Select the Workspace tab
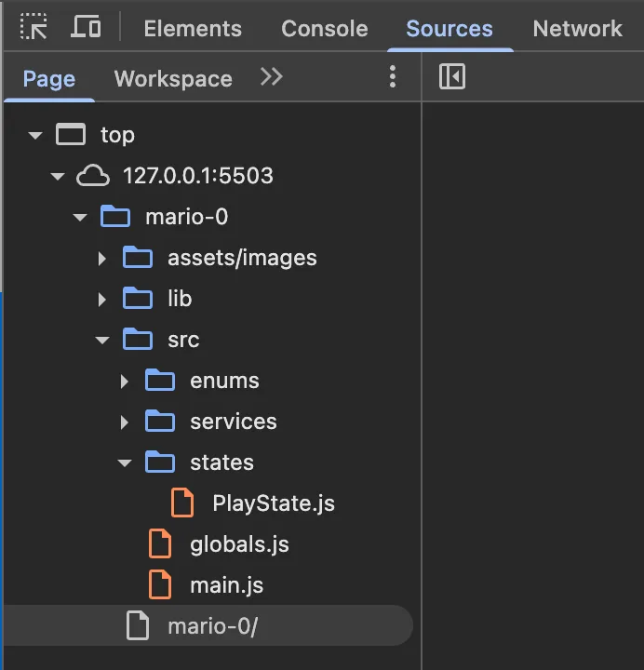 pos(173,79)
